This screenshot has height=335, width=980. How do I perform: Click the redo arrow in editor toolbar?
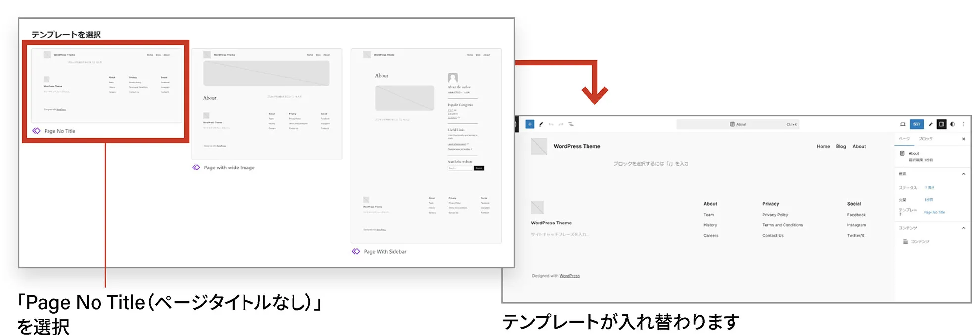tap(561, 124)
